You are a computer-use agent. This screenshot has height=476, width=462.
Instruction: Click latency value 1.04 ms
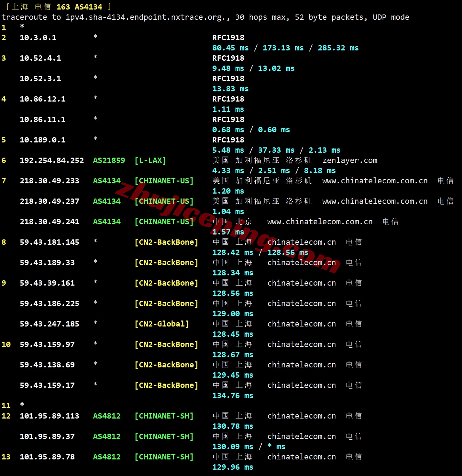point(228,212)
